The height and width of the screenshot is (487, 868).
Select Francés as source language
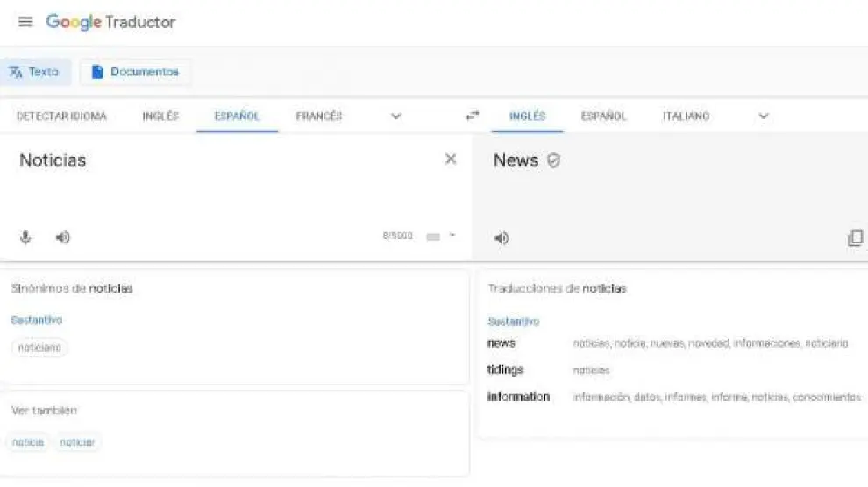pyautogui.click(x=319, y=116)
